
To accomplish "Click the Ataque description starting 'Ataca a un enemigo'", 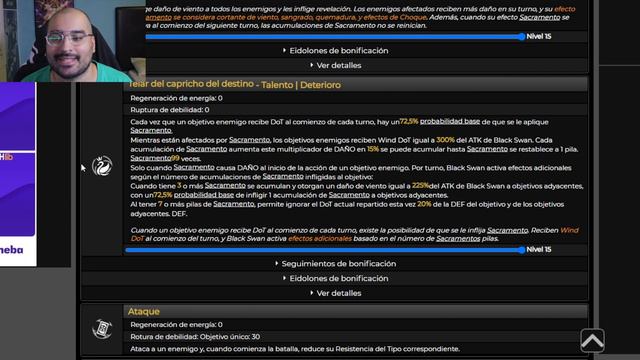I will pyautogui.click(x=295, y=349).
